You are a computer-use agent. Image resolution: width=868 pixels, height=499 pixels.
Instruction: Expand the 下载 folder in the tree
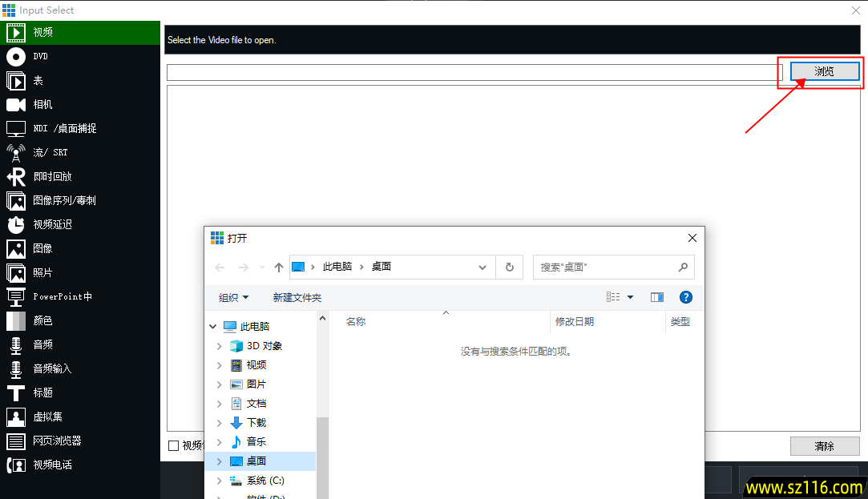click(220, 422)
